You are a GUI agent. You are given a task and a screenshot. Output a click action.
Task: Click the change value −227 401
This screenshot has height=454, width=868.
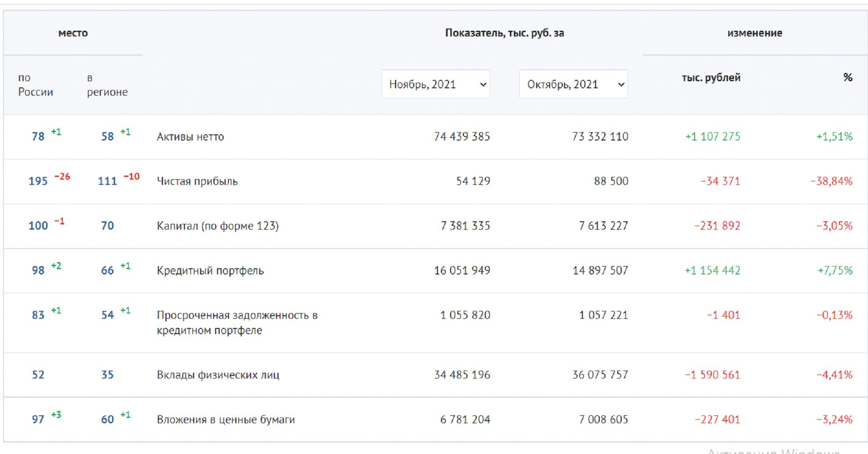[x=718, y=419]
